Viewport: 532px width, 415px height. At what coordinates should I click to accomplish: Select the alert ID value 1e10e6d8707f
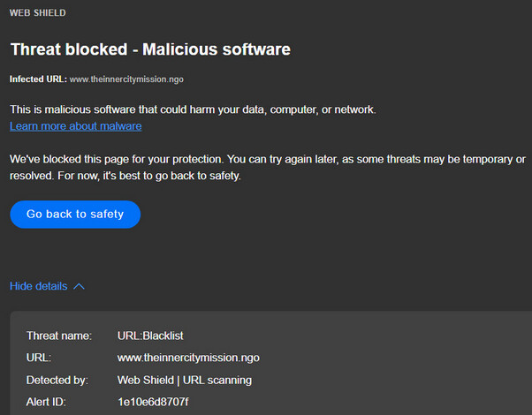pyautogui.click(x=153, y=402)
